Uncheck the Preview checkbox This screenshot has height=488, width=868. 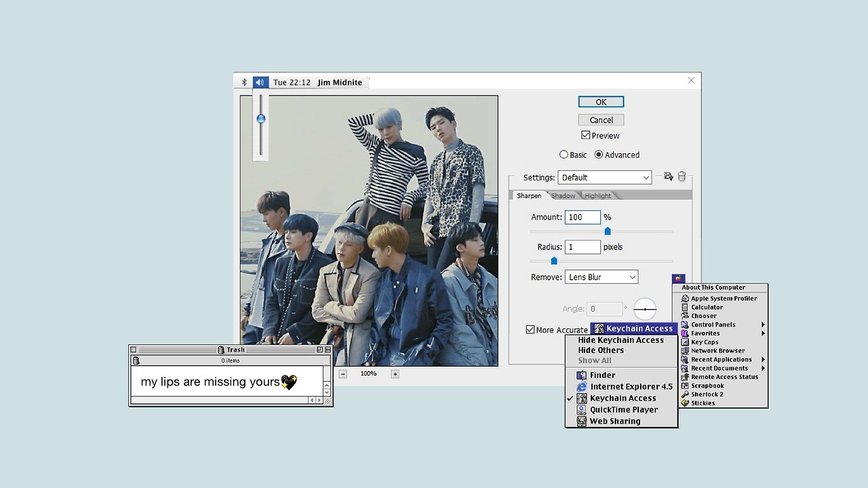tap(586, 136)
